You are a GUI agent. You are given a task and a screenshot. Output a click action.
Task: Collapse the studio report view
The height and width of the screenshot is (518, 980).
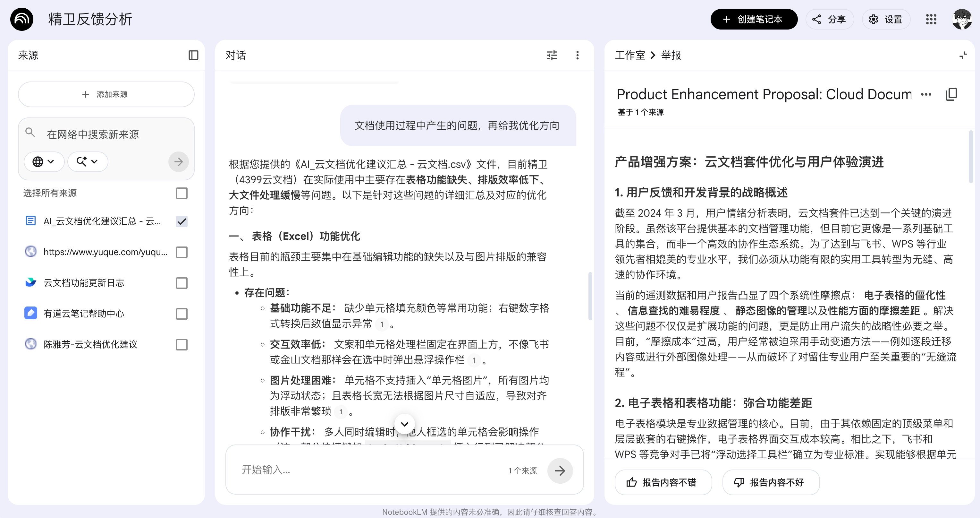(x=963, y=55)
